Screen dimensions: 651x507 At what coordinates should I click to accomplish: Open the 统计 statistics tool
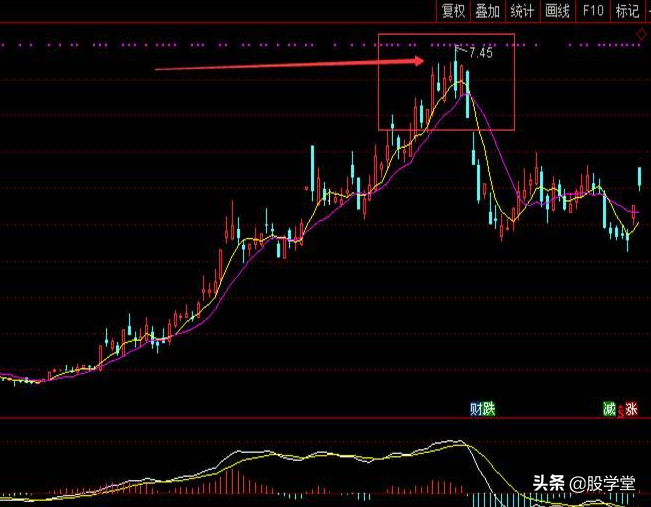pyautogui.click(x=522, y=10)
